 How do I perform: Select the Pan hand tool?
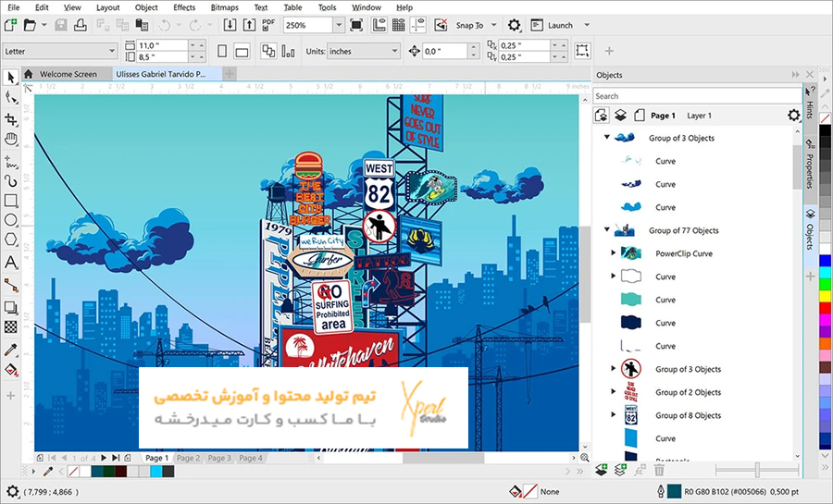(x=10, y=139)
